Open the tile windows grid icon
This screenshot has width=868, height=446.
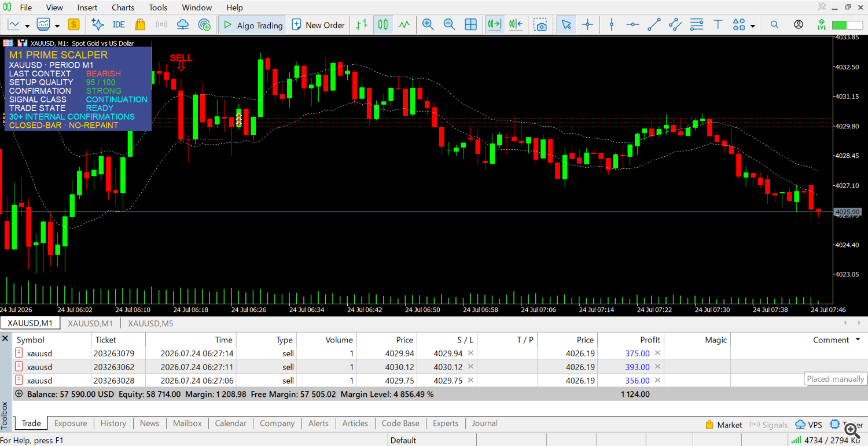pos(471,25)
